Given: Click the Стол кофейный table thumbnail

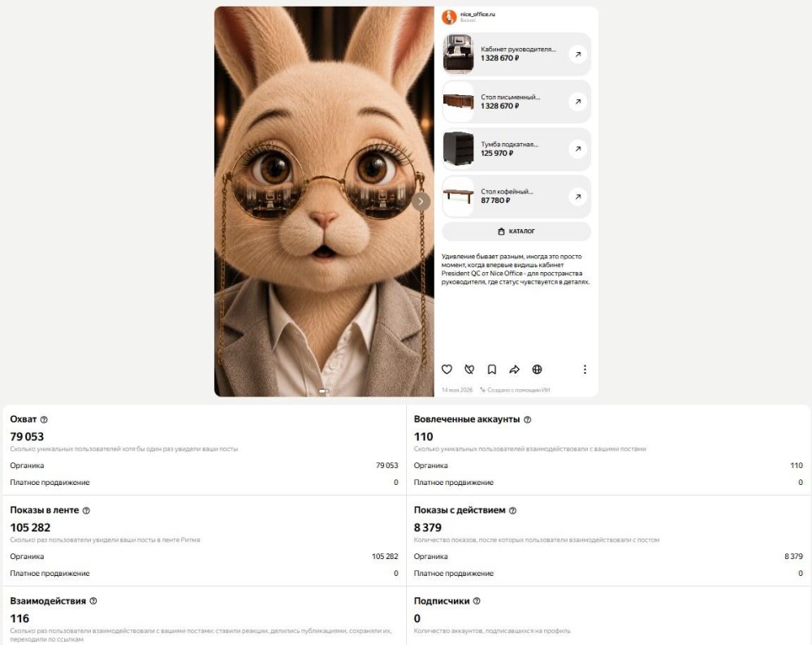Looking at the screenshot, I should coord(458,197).
